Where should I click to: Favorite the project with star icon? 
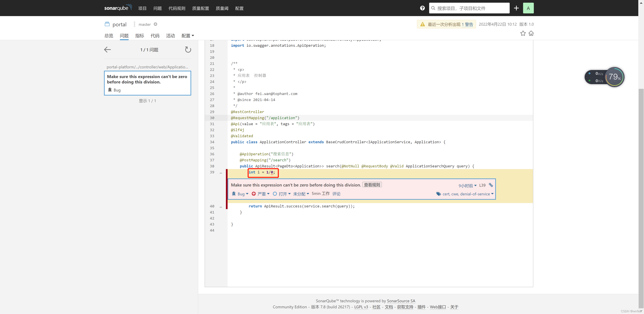tap(523, 34)
